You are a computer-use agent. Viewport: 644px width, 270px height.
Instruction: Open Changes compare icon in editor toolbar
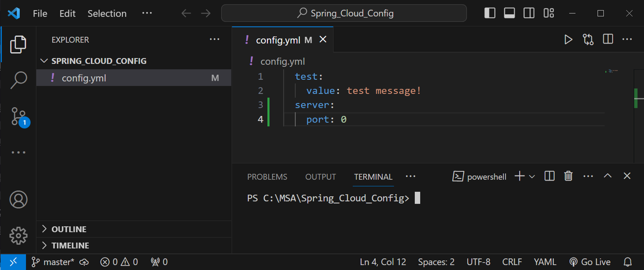click(588, 40)
